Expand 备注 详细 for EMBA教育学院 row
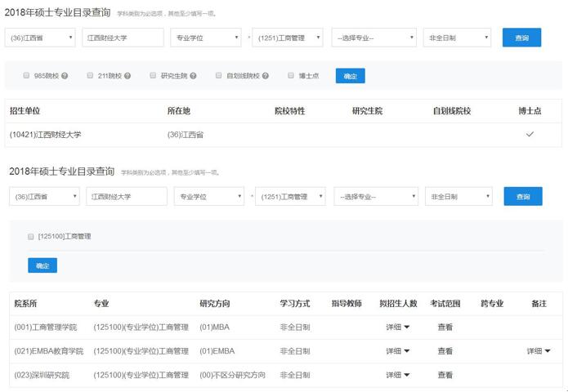The width and height of the screenshot is (568, 392). click(x=539, y=351)
